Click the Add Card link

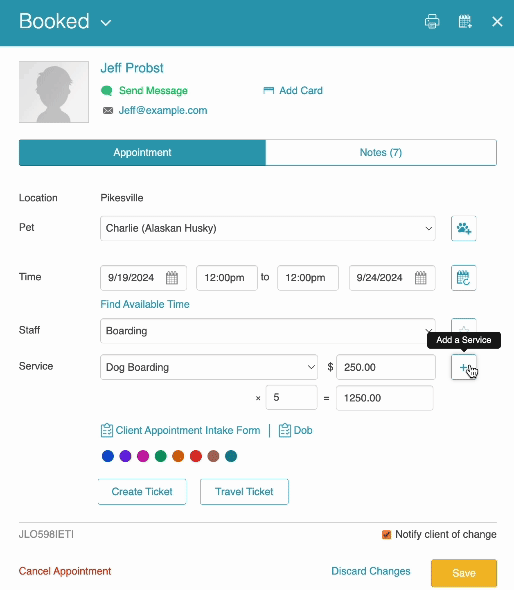click(301, 91)
